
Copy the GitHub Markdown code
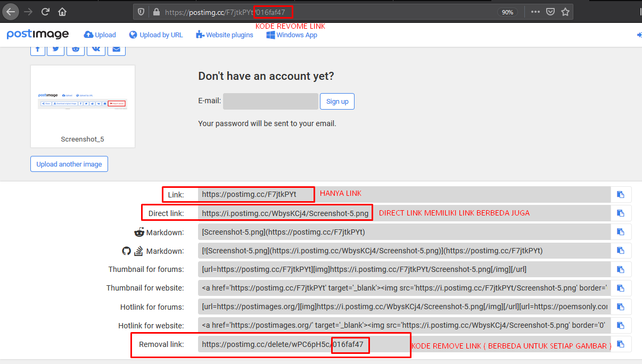[620, 251]
